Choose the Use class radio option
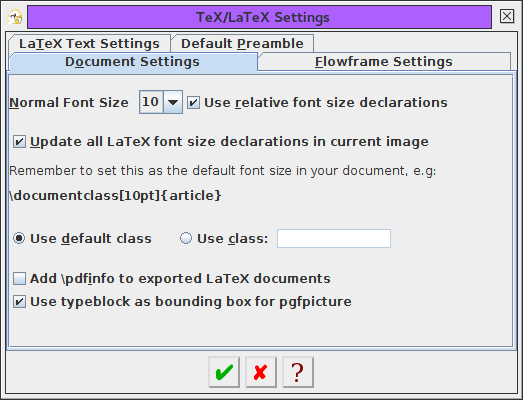The height and width of the screenshot is (400, 523). [x=186, y=238]
